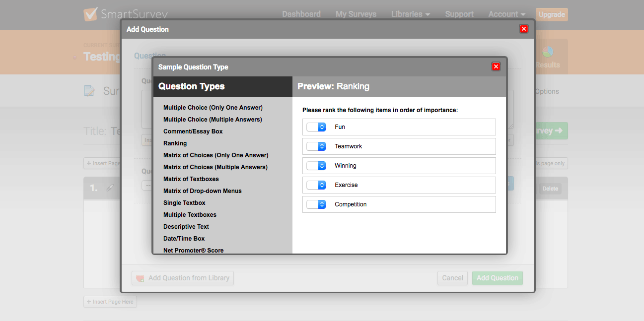Open My Surveys page
The height and width of the screenshot is (321, 644).
356,14
